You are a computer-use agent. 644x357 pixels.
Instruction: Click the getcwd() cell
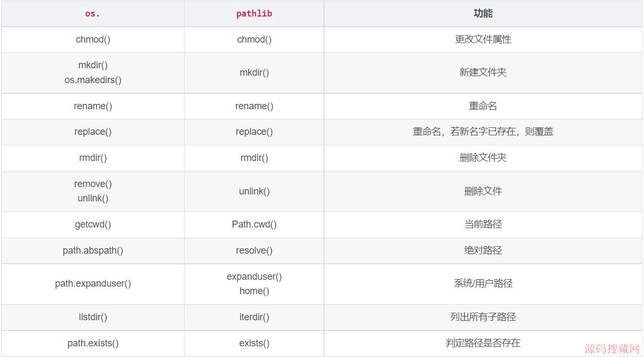(93, 224)
